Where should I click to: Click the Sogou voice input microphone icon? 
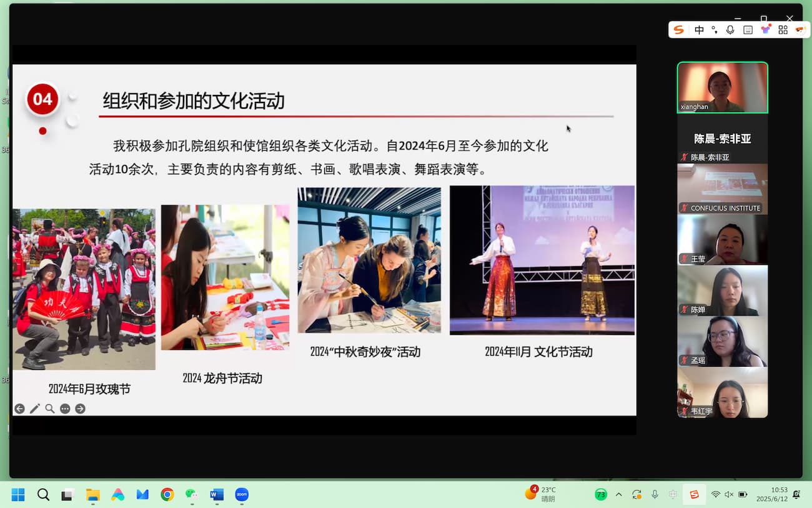tap(730, 30)
